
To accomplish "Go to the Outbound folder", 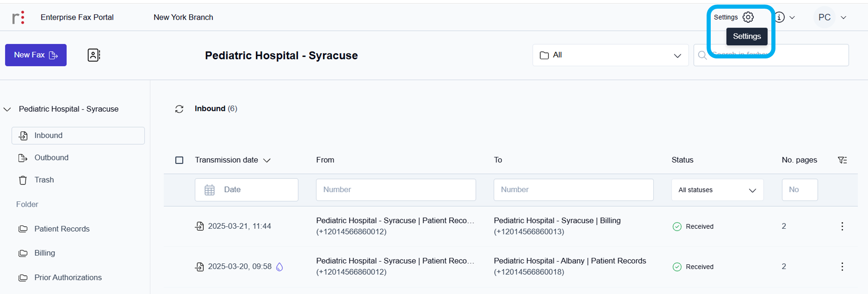I will 51,158.
